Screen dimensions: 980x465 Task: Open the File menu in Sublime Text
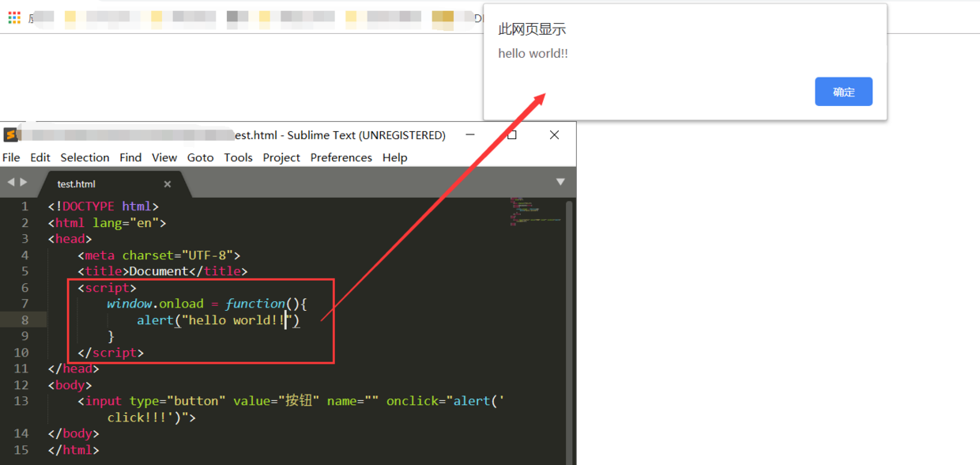11,157
